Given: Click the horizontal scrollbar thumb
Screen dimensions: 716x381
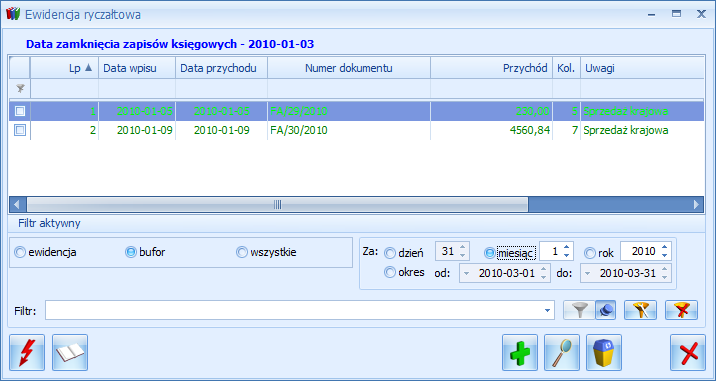Looking at the screenshot, I should point(278,204).
